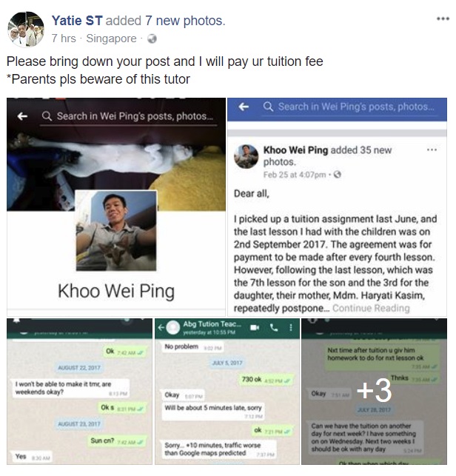
Task: Click Continue Reading link
Action: (371, 308)
